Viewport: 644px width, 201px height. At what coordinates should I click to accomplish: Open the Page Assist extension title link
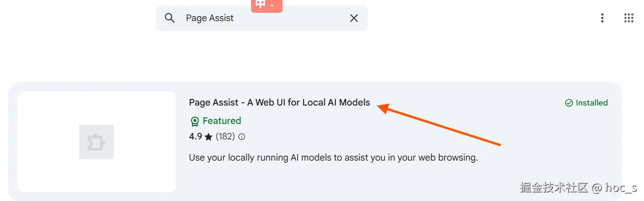(x=279, y=102)
